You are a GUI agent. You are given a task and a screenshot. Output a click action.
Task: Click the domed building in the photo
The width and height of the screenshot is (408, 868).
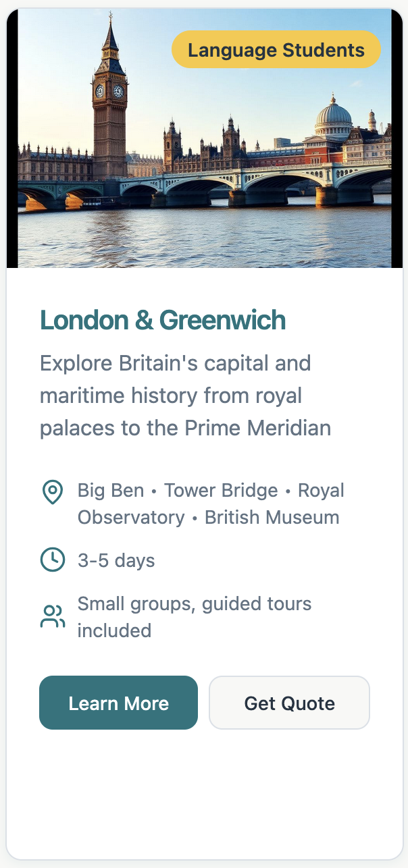tap(333, 118)
